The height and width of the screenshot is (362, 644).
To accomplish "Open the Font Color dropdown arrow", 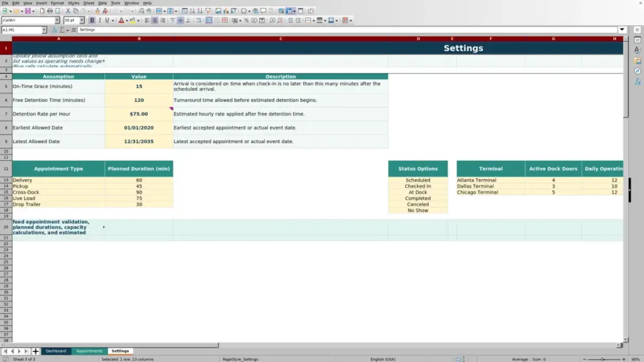I will (127, 21).
